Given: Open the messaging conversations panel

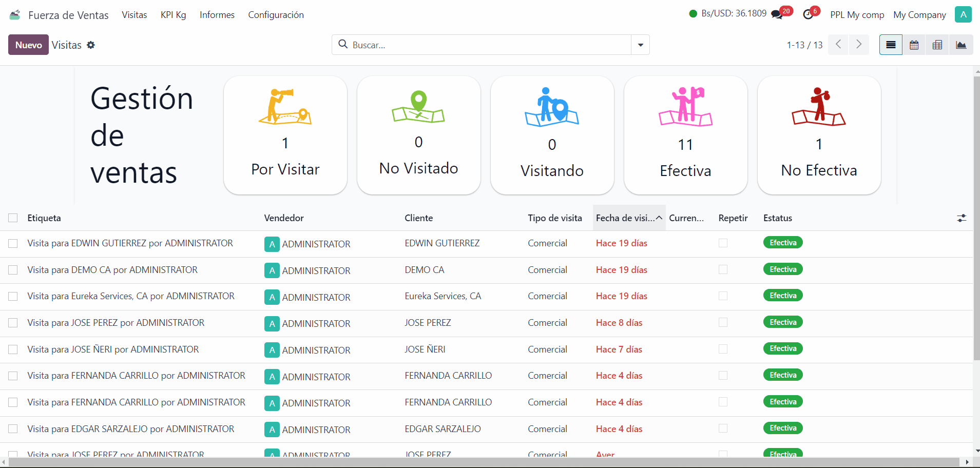Looking at the screenshot, I should [777, 13].
